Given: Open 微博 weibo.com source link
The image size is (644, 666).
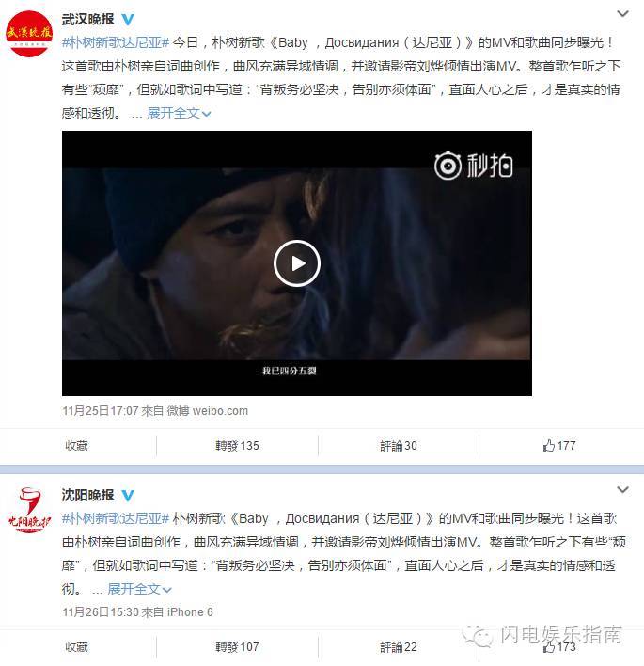Looking at the screenshot, I should tap(207, 411).
